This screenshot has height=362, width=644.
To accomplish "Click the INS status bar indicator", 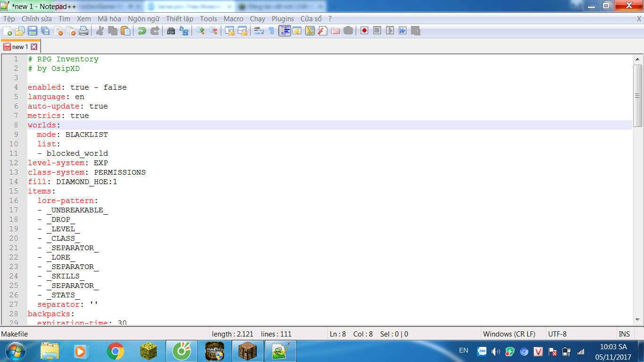I will [624, 334].
